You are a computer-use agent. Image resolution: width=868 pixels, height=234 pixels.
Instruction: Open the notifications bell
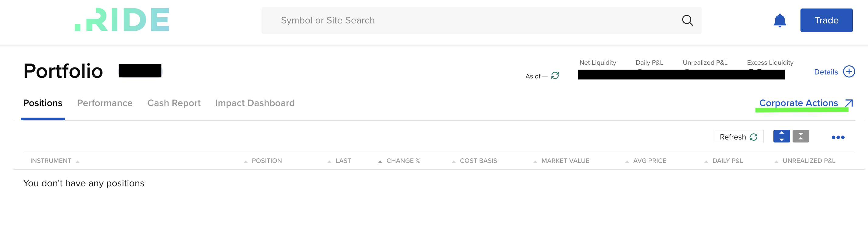(x=779, y=21)
